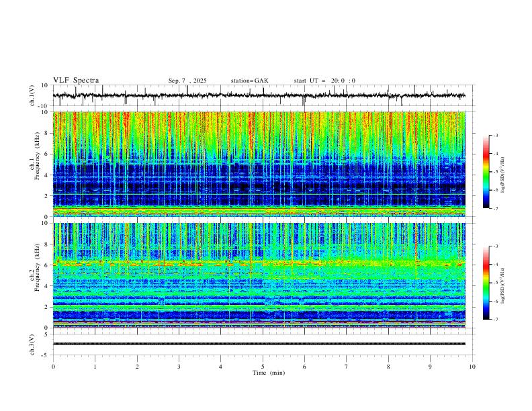Click the "4" kHz tick on ch.2 spectrogram axis
Image resolution: width=532 pixels, height=411 pixels.
click(x=46, y=286)
